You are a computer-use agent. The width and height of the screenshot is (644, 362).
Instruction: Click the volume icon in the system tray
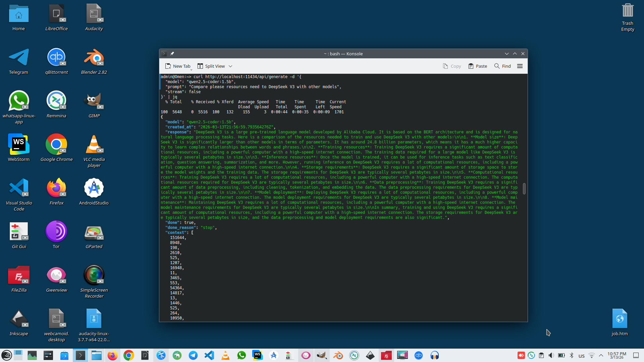[551, 355]
